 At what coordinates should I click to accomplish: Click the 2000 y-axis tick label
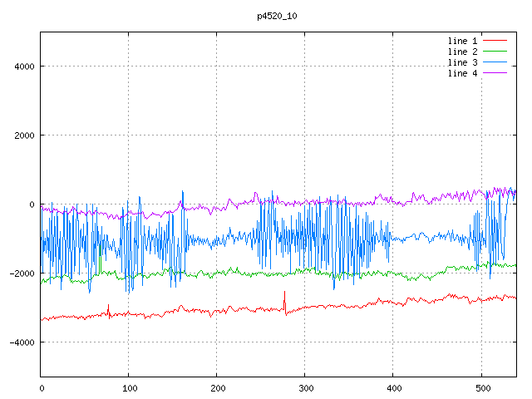click(22, 135)
